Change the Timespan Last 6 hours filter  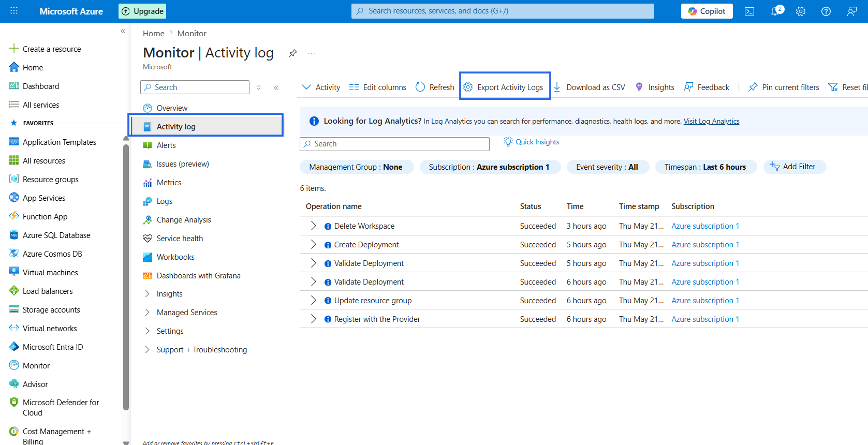(x=705, y=167)
